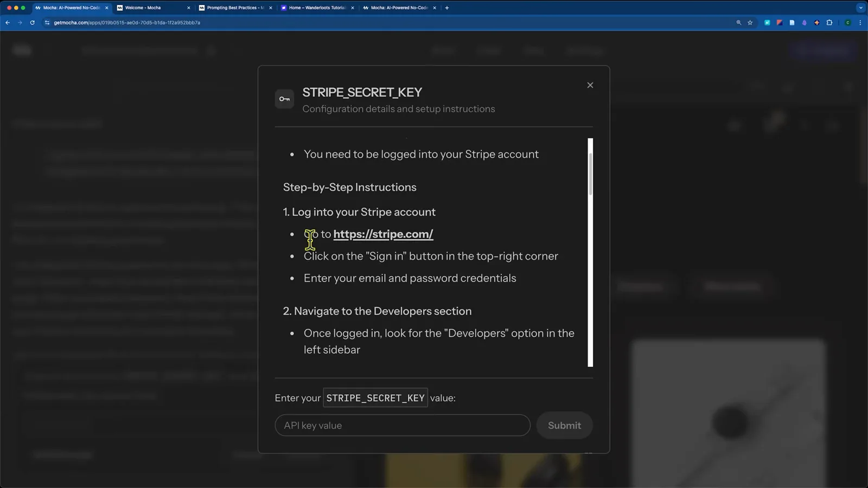Open the zoom magnifier icon in address bar
Screen dimensions: 868x488
[x=738, y=23]
